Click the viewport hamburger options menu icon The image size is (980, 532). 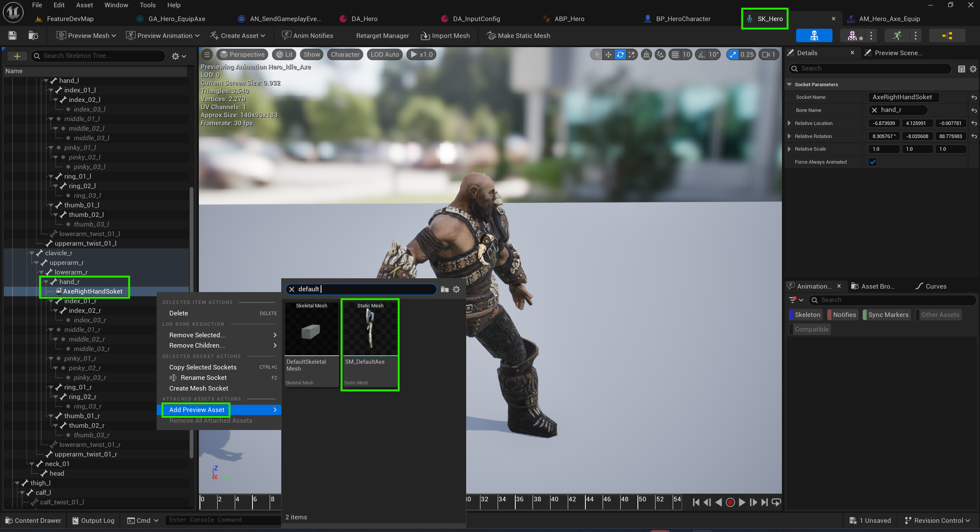(x=207, y=54)
